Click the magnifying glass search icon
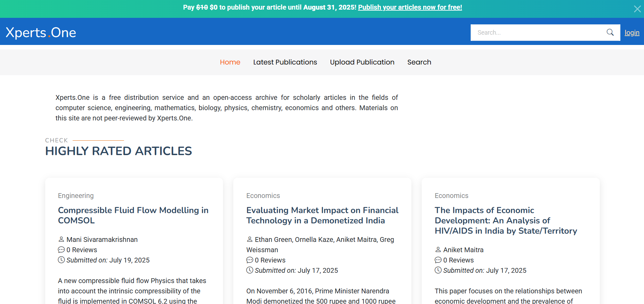 pyautogui.click(x=610, y=32)
